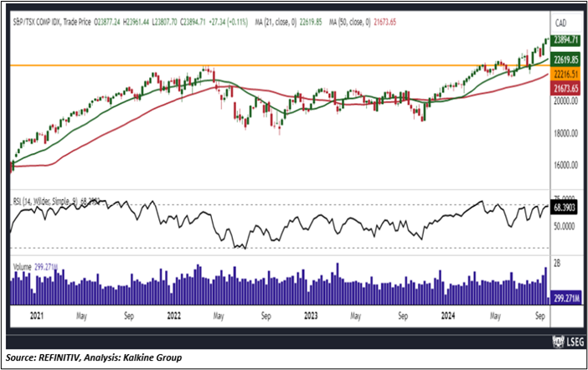Click the red 21673.65 price tag

[565, 87]
